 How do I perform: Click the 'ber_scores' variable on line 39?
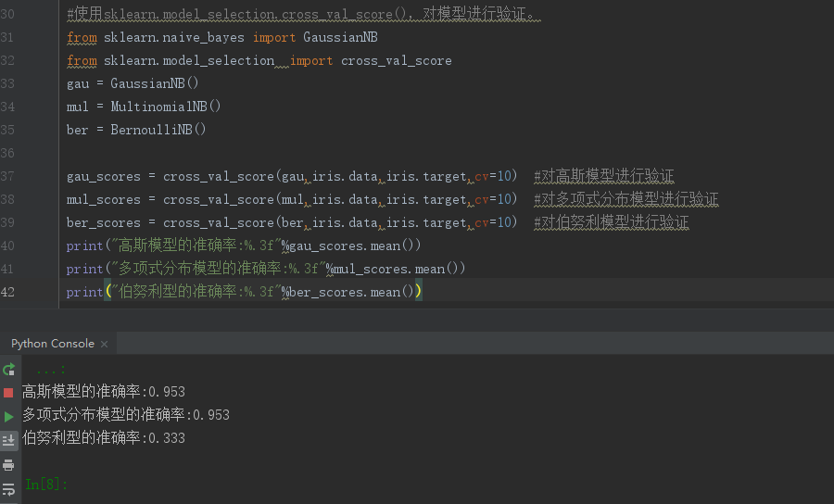tap(104, 222)
